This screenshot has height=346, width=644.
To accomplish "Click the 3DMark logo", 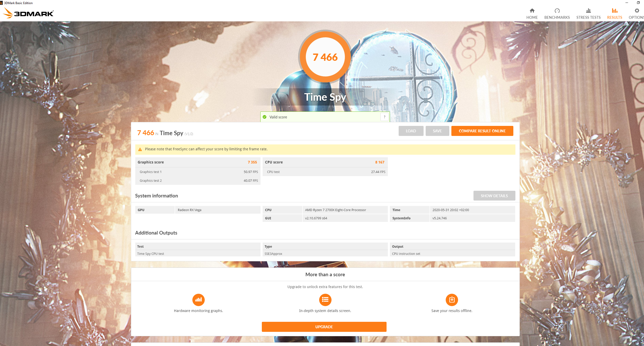I will point(28,13).
